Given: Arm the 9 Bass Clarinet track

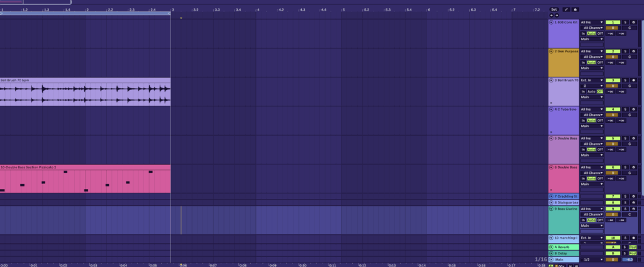Looking at the screenshot, I should (x=634, y=208).
